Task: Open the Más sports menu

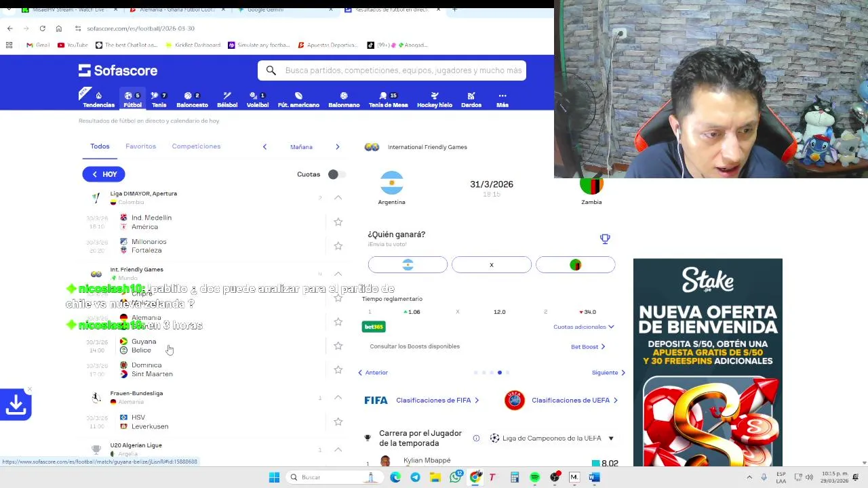Action: click(502, 100)
